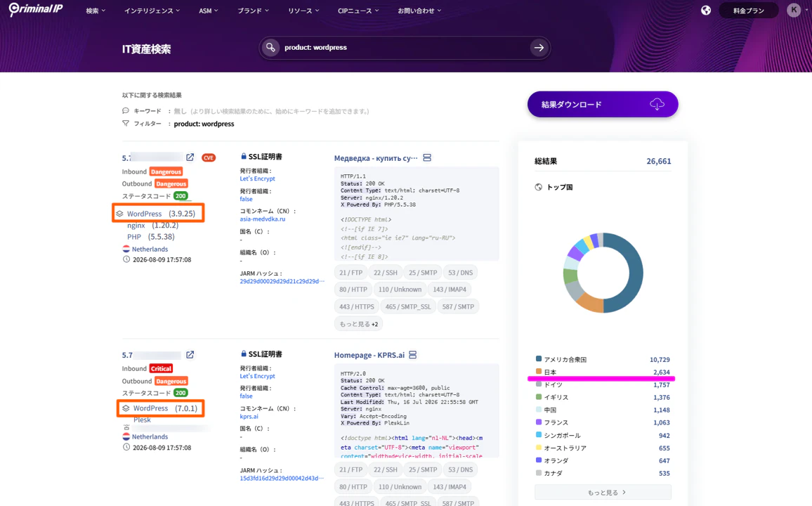Image resolution: width=812 pixels, height=506 pixels.
Task: Open the リソース dropdown menu
Action: pos(303,11)
